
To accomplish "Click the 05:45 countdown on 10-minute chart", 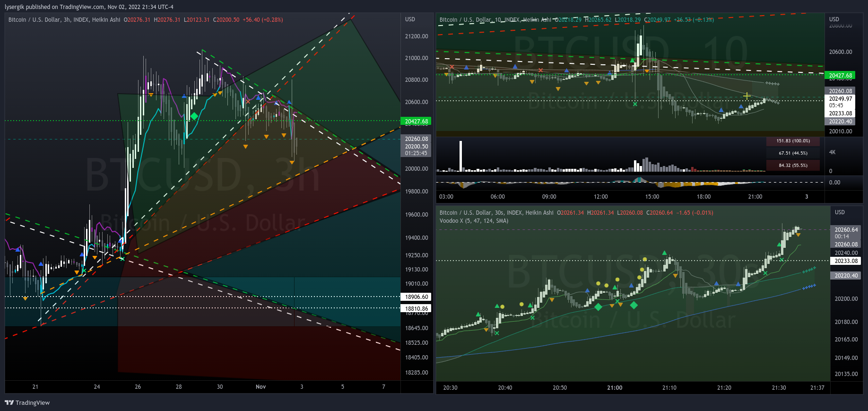I will tap(836, 105).
